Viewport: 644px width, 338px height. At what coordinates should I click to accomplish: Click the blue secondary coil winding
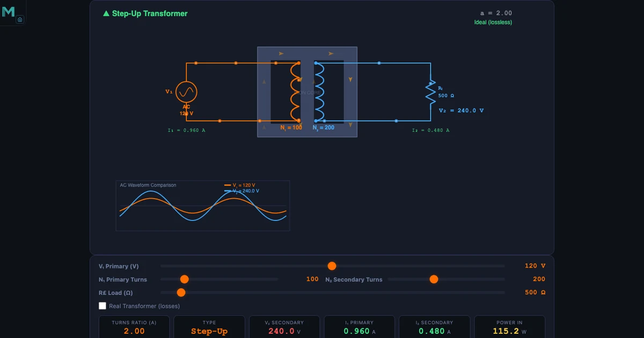(x=319, y=92)
